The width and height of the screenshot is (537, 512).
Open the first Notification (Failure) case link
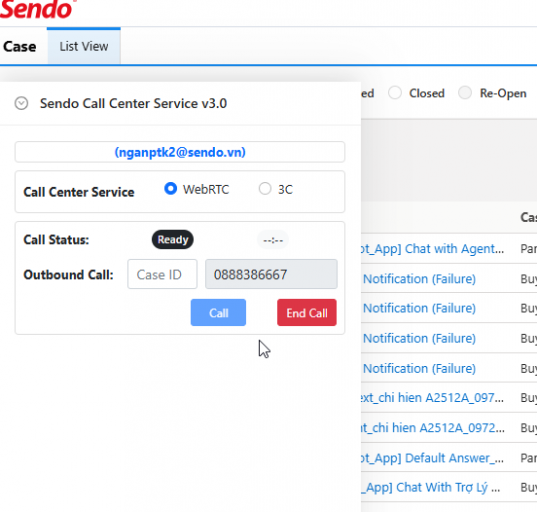(x=419, y=279)
